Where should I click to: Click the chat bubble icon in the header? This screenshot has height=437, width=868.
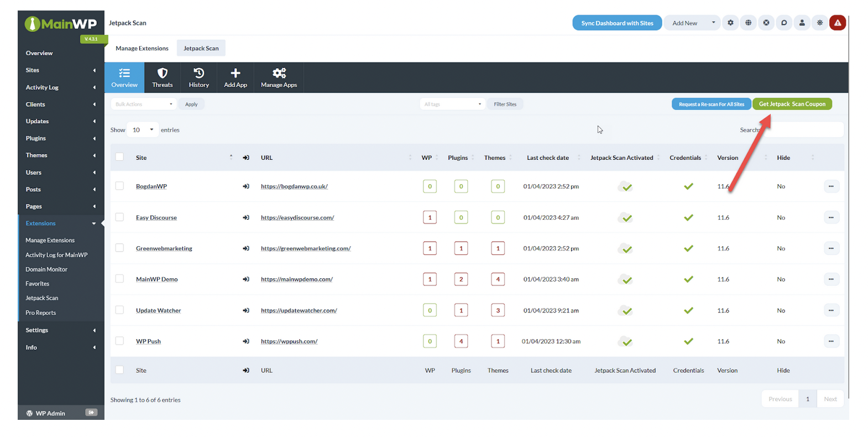click(x=784, y=23)
